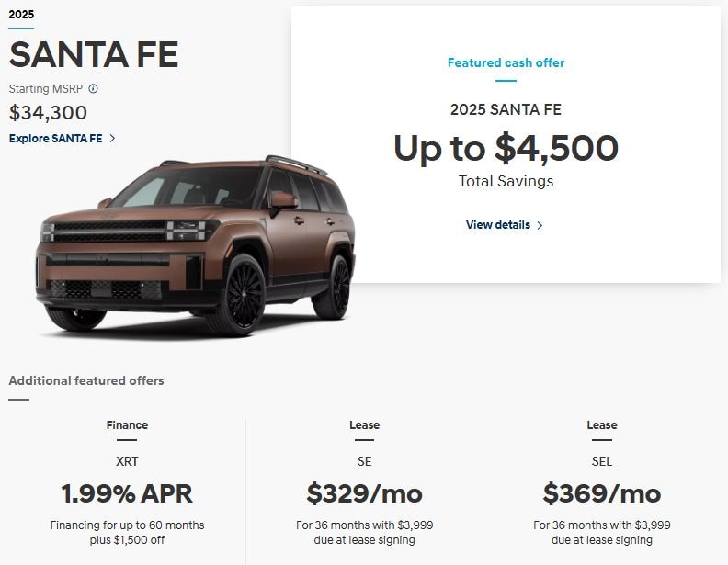
Task: Click the View details link
Action: click(x=498, y=225)
